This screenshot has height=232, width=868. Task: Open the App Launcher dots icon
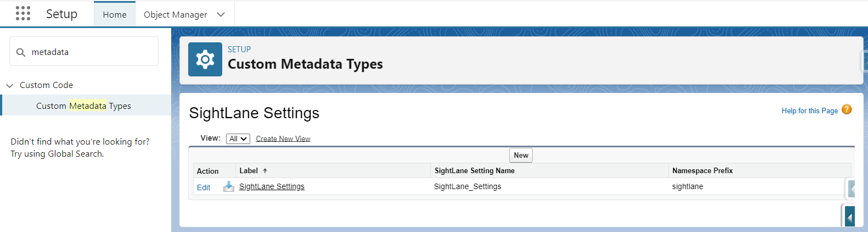(23, 14)
